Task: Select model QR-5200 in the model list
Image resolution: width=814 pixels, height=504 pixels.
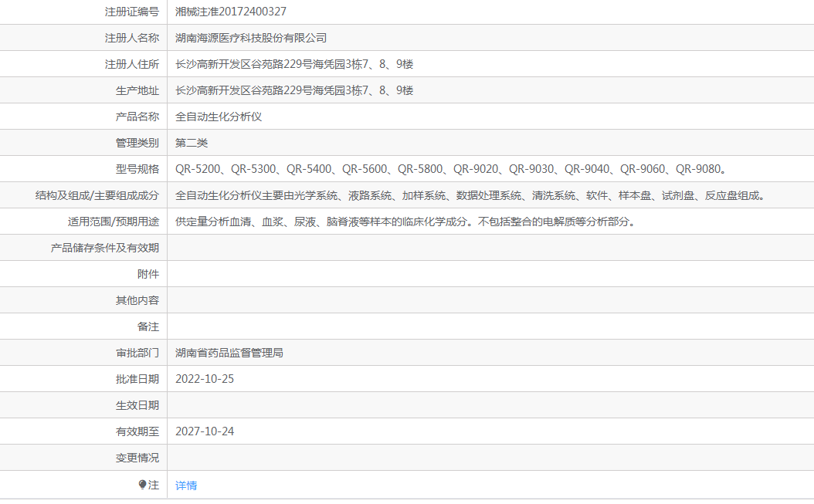Action: [x=198, y=169]
